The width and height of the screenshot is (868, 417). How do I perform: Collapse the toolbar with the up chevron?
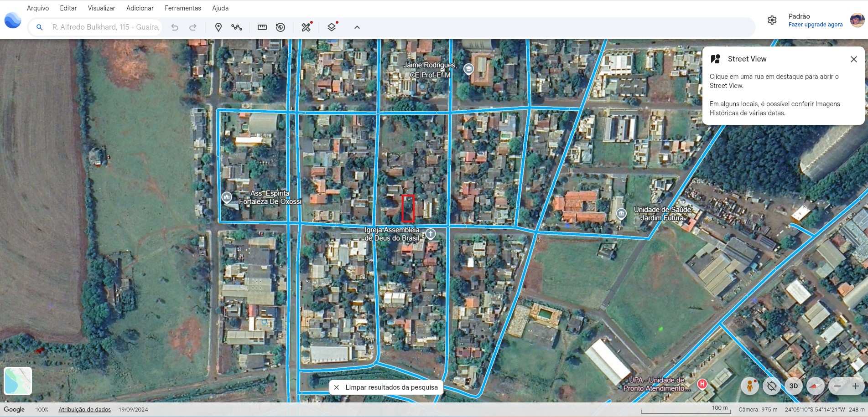tap(357, 27)
